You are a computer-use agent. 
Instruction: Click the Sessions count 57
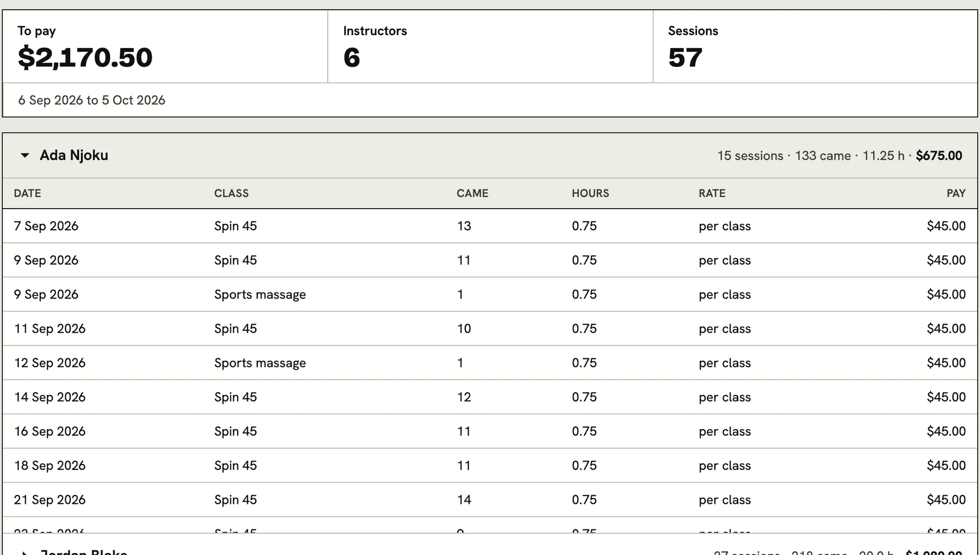[685, 58]
